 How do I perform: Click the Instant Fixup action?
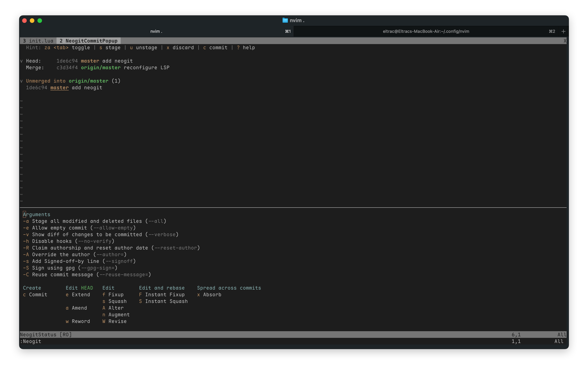162,295
